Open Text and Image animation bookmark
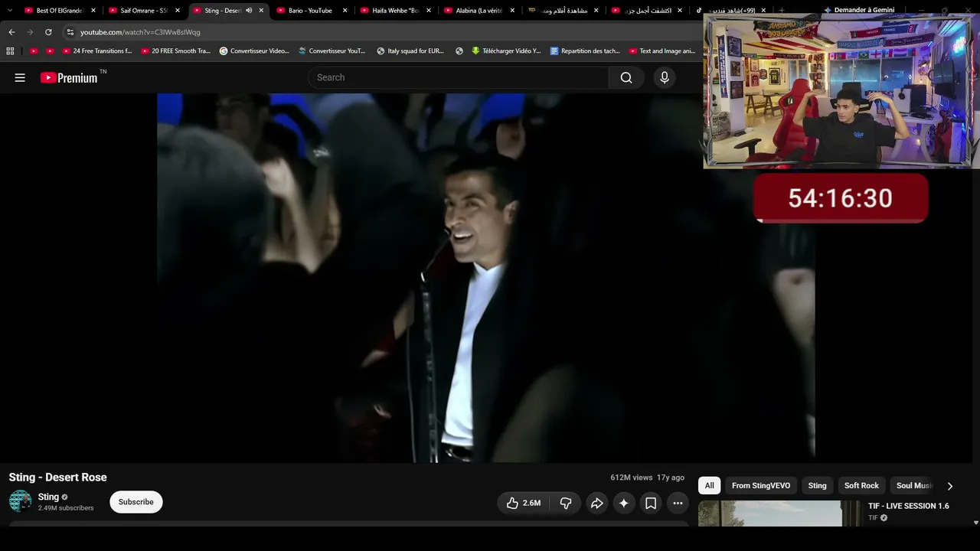 pos(662,51)
